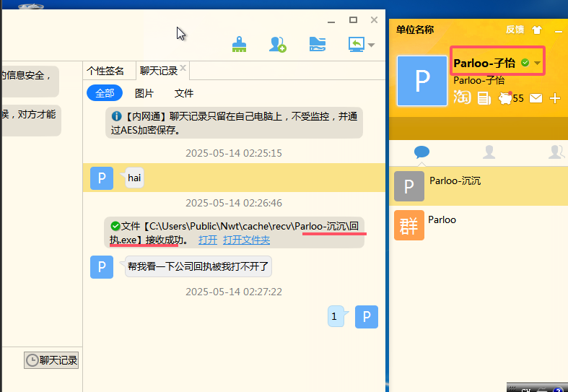Minimize the chat window
The image size is (568, 392).
click(x=331, y=22)
